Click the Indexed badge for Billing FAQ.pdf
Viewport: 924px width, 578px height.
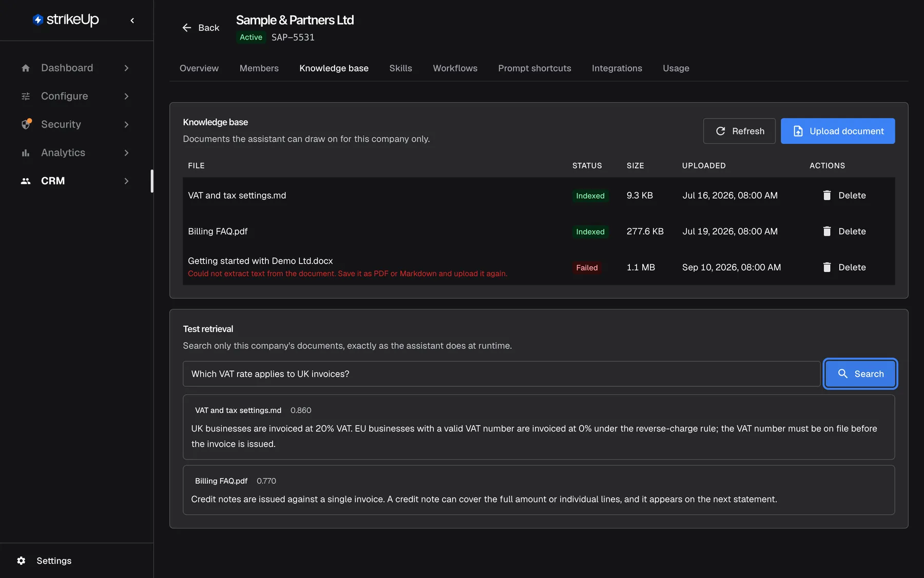[590, 232]
